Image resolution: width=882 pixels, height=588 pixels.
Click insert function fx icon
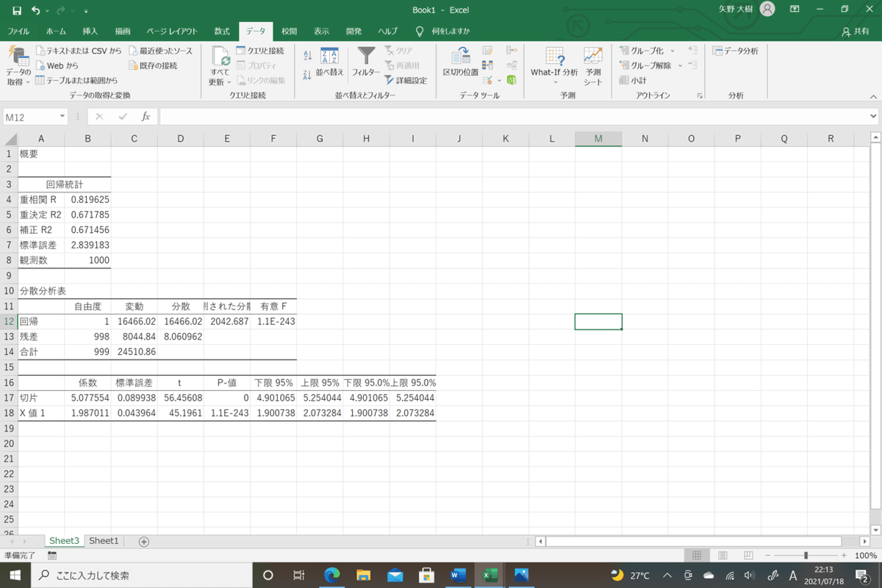[x=146, y=116]
